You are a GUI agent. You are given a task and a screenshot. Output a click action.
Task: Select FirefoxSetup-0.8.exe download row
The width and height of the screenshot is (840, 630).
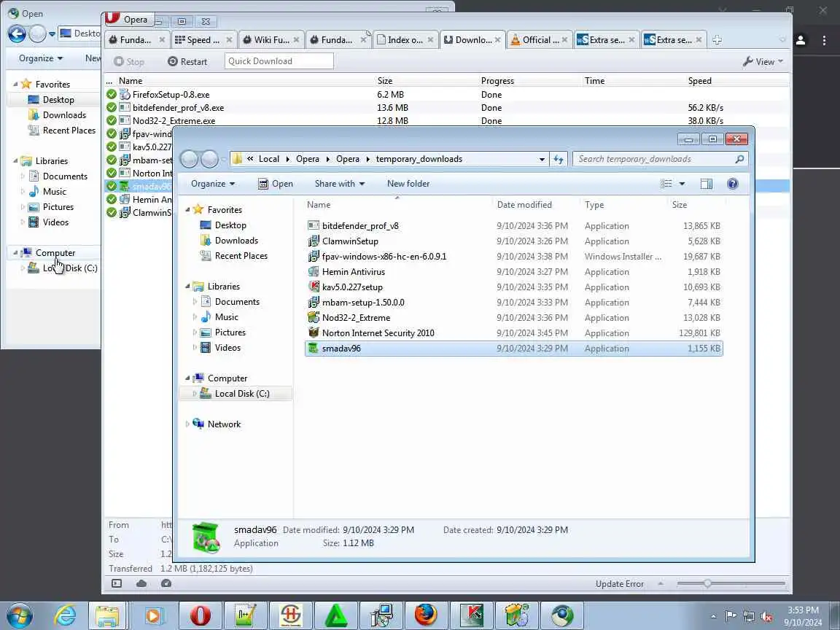tap(447, 94)
